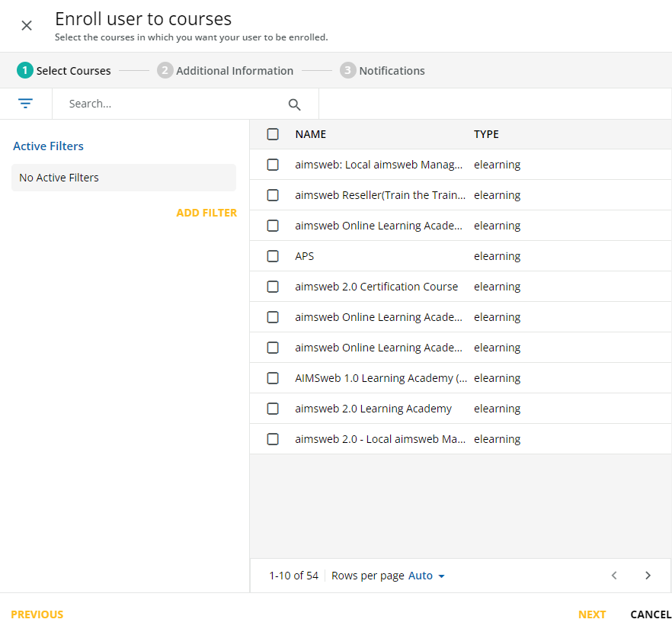Check the select-all header checkbox

tap(273, 134)
